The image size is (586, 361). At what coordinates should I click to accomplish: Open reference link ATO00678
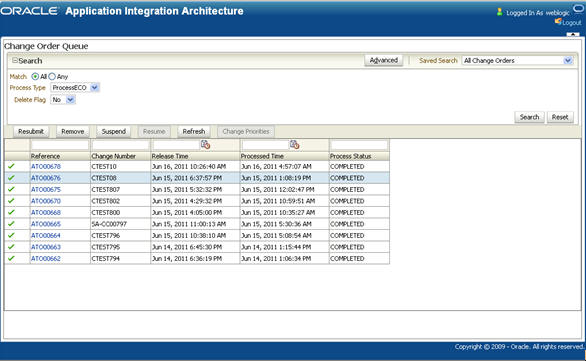[x=46, y=166]
